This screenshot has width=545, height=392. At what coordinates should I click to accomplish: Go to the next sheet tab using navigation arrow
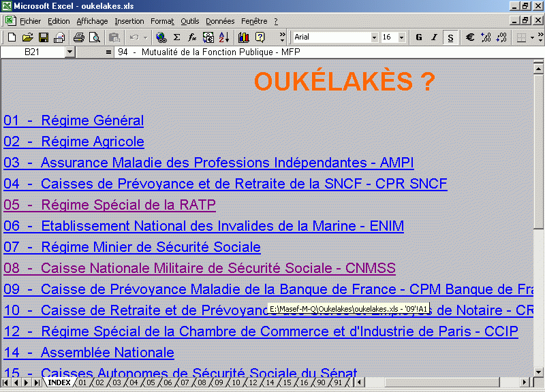(26, 382)
